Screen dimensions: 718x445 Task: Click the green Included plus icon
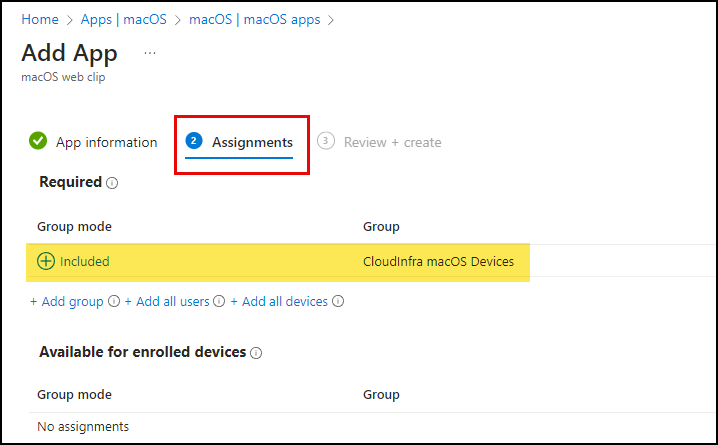pos(46,261)
